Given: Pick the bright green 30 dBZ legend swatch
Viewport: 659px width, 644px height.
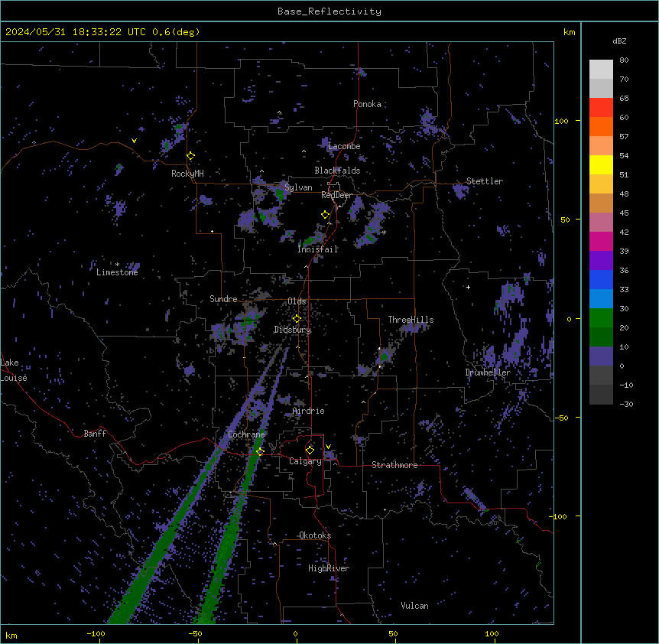Looking at the screenshot, I should (x=601, y=318).
